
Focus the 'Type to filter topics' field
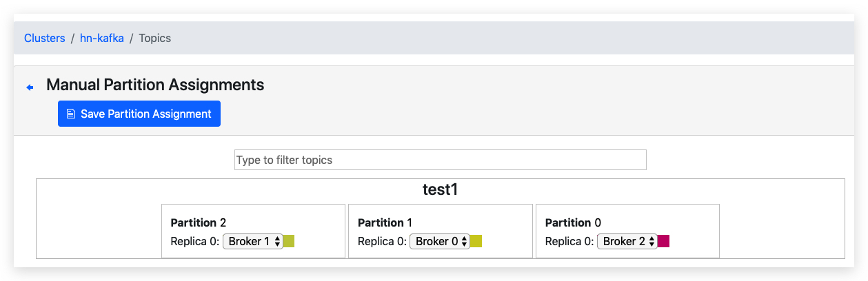[x=441, y=160]
